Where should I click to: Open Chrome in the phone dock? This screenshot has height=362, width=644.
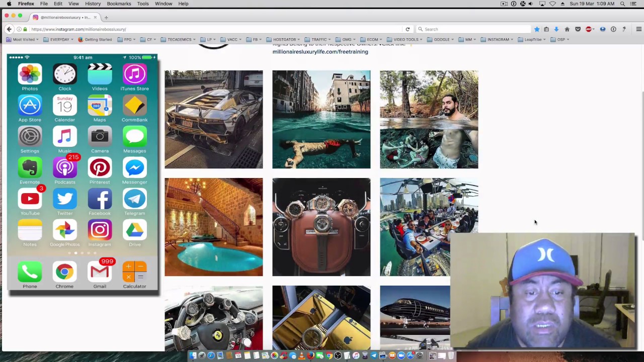pos(65,272)
